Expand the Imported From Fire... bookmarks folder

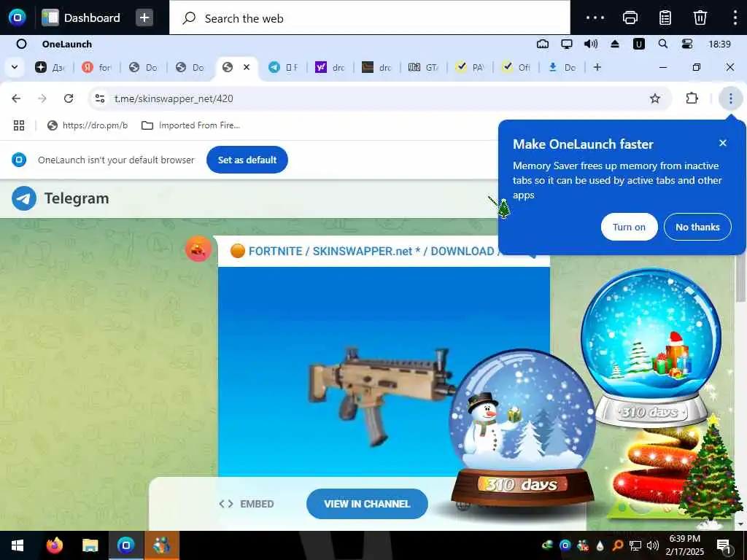190,125
